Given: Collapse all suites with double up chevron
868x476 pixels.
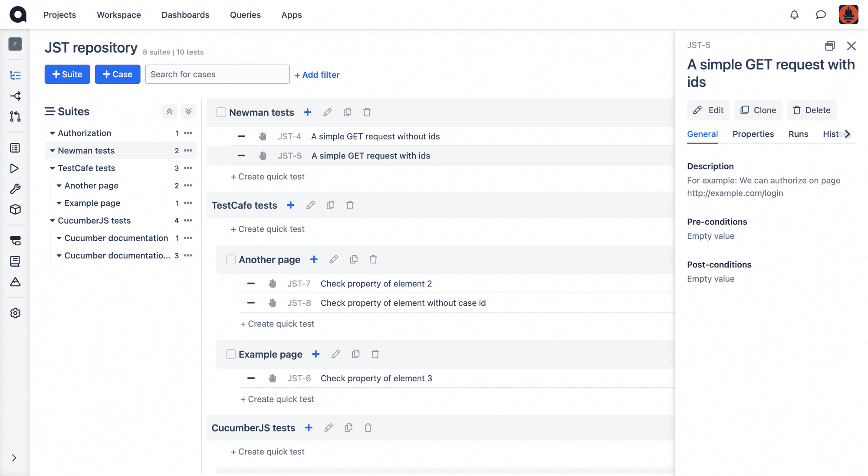Looking at the screenshot, I should tap(170, 112).
